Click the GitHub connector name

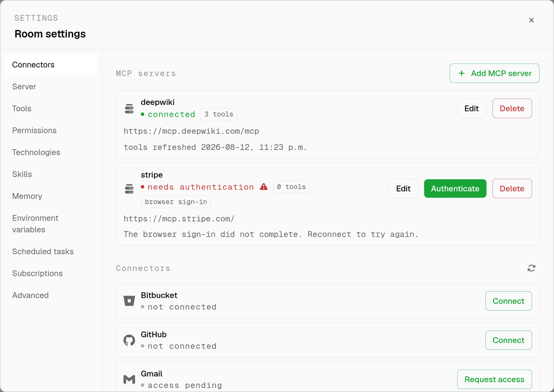(x=154, y=334)
